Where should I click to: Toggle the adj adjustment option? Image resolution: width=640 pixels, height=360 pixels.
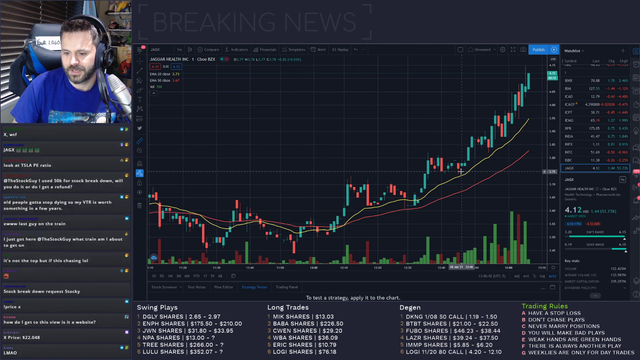517,276
